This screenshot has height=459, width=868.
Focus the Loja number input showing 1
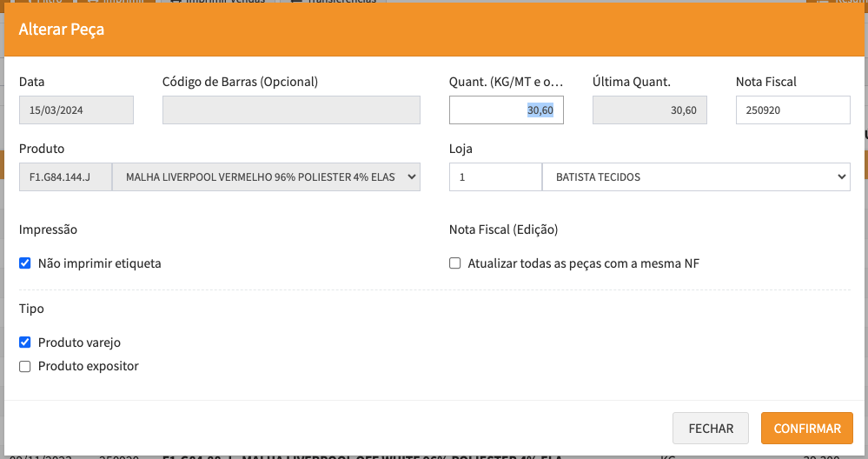[494, 176]
